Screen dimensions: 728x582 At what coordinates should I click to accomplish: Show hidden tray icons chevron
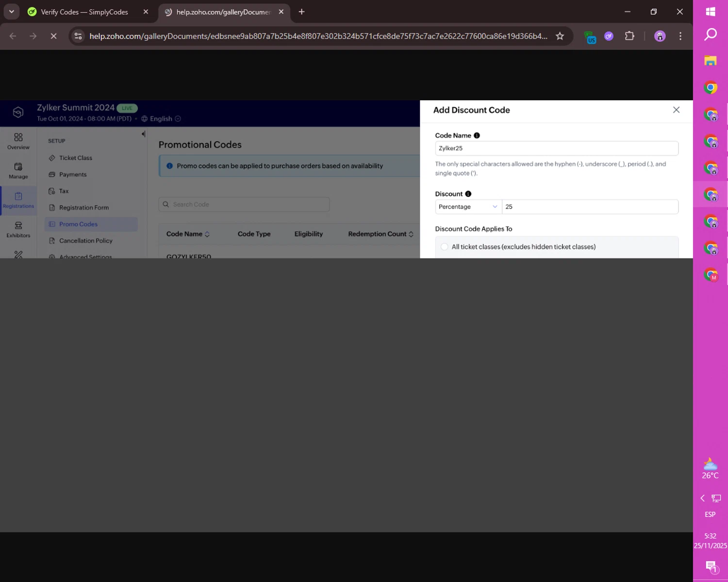pyautogui.click(x=702, y=498)
